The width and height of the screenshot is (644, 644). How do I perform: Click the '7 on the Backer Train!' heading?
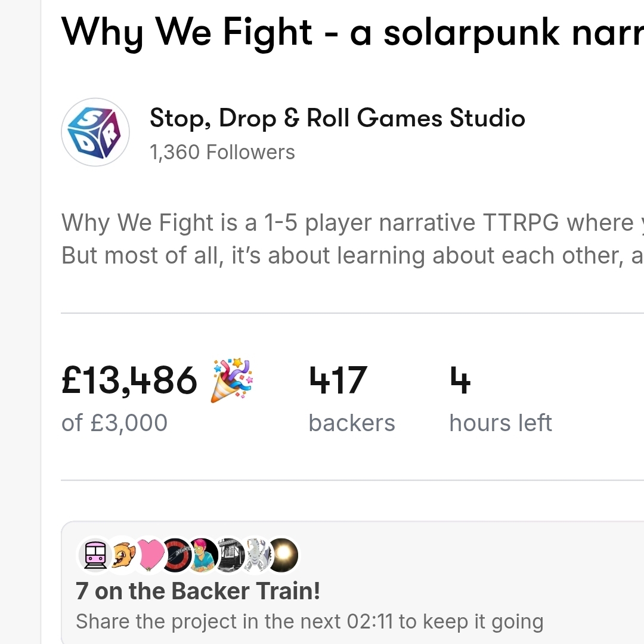click(198, 591)
